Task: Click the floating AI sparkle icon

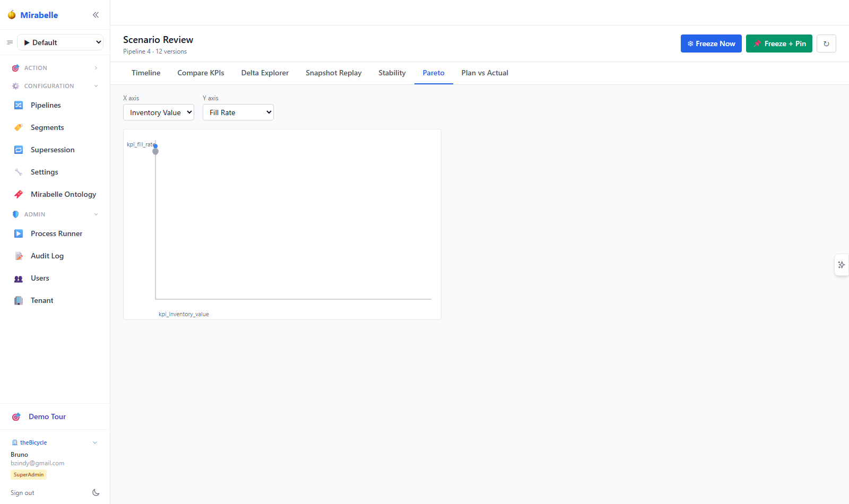Action: [842, 265]
